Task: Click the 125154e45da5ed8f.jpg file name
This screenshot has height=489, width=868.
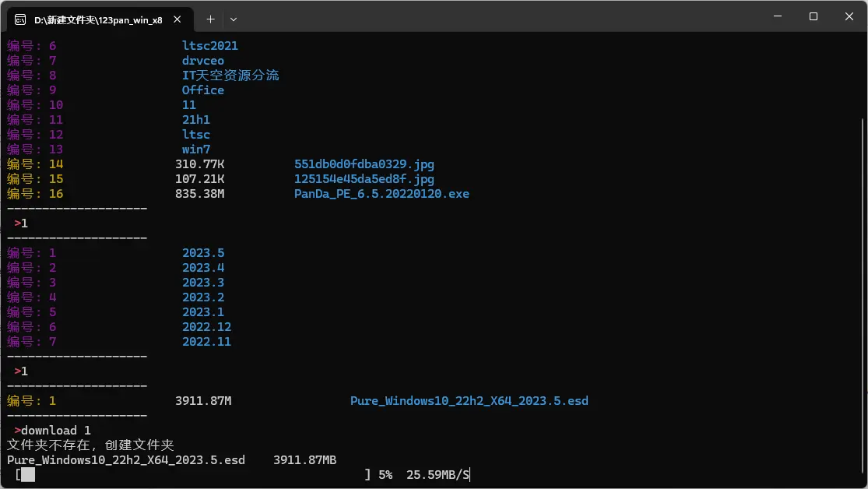Action: pyautogui.click(x=364, y=179)
